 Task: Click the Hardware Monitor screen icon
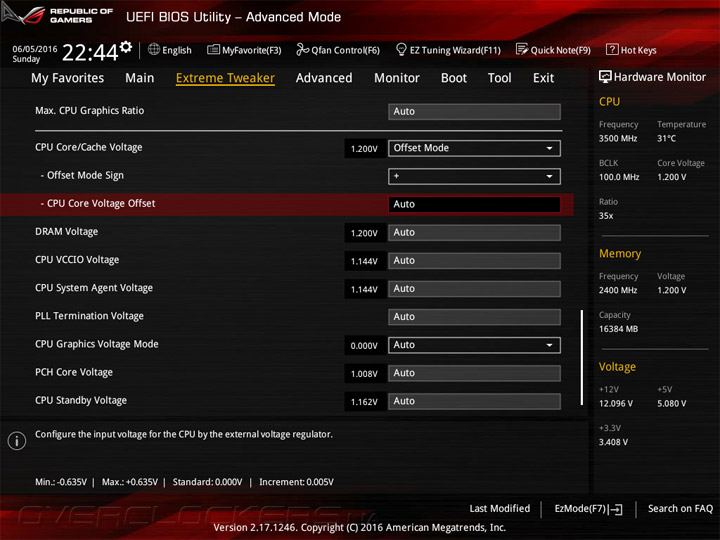click(605, 77)
